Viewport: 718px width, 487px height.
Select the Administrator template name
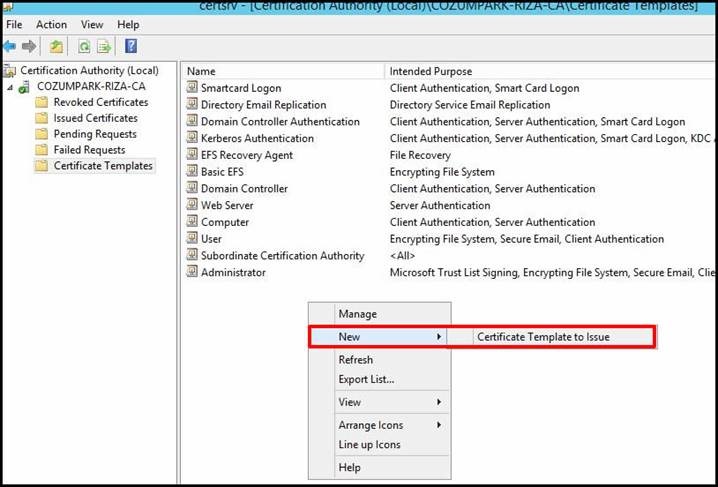[x=233, y=272]
